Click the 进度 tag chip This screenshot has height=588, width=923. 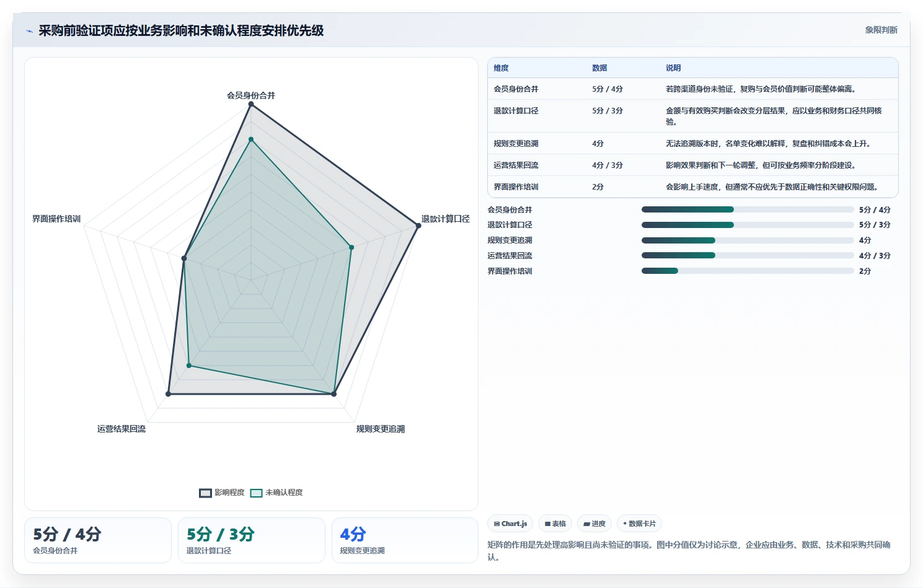[594, 524]
